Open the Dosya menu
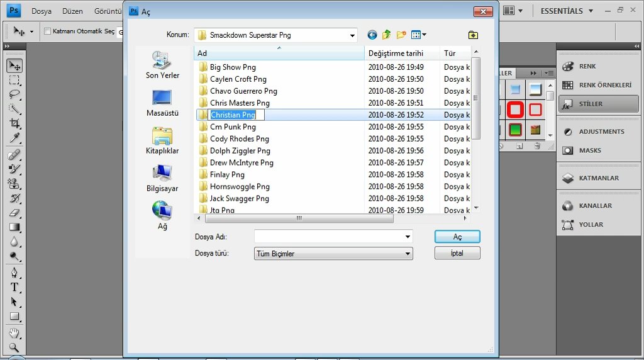 [x=42, y=11]
